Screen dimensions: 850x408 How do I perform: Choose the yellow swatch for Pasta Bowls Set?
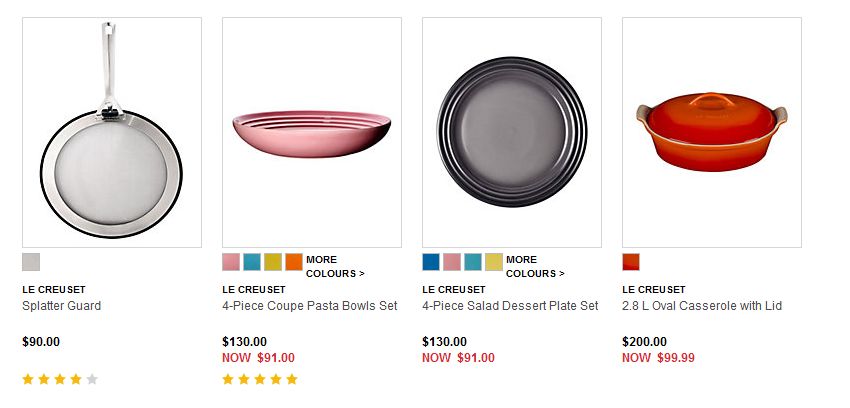[273, 262]
